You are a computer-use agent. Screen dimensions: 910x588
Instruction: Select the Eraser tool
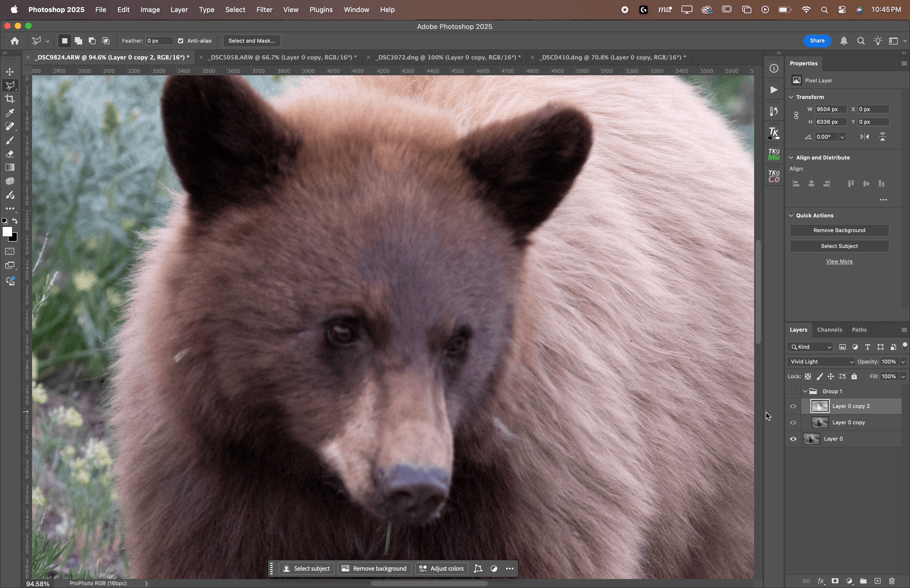coord(10,154)
